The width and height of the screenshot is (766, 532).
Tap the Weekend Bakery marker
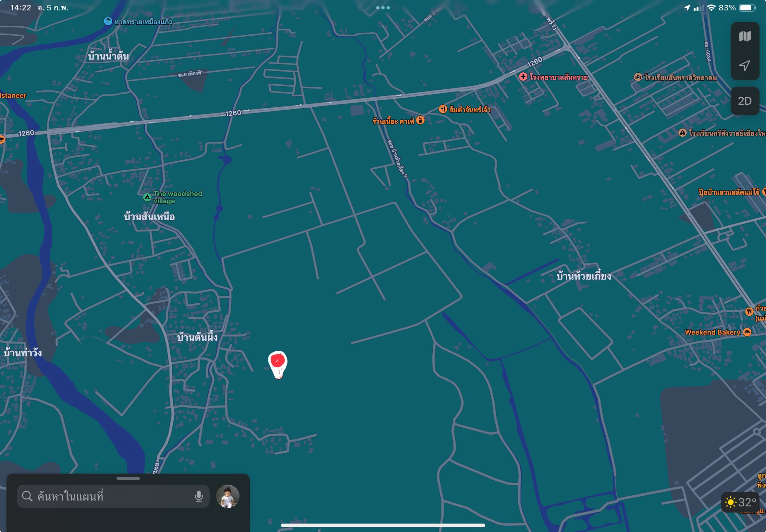pyautogui.click(x=747, y=332)
